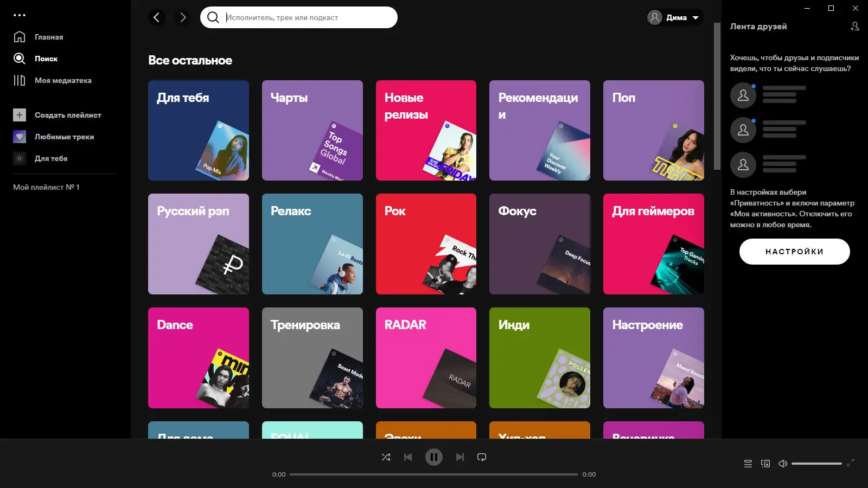This screenshot has height=488, width=868.
Task: Open the Чарты category card
Action: pyautogui.click(x=312, y=130)
